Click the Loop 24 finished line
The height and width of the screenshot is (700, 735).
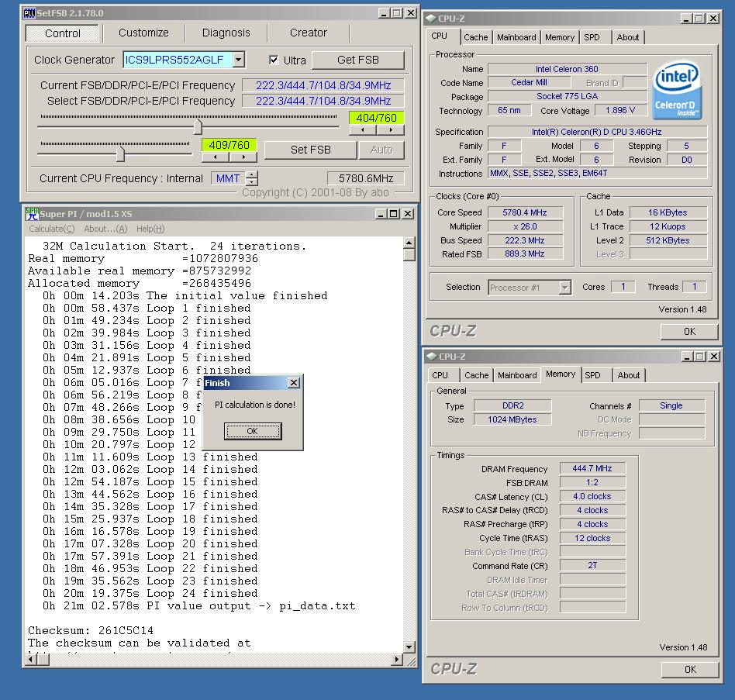[150, 593]
